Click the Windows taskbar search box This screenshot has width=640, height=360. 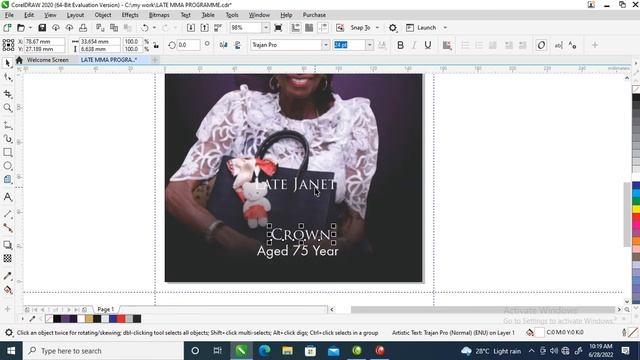(x=103, y=351)
